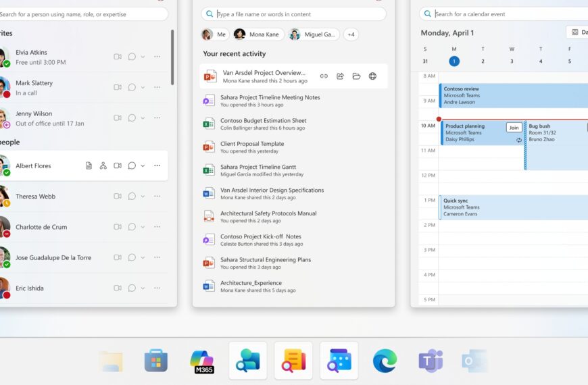Expand chat options chevron for Theresa Webb
588x385 pixels.
point(143,197)
